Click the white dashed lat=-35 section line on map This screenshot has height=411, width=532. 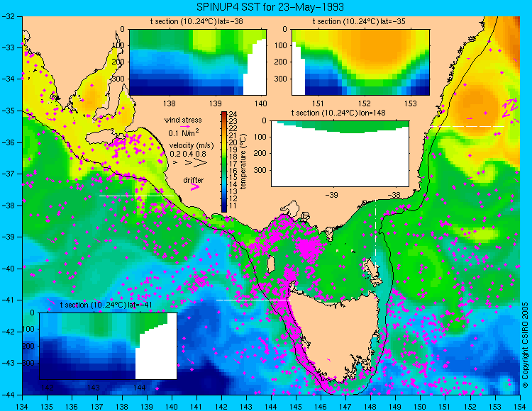click(x=467, y=126)
